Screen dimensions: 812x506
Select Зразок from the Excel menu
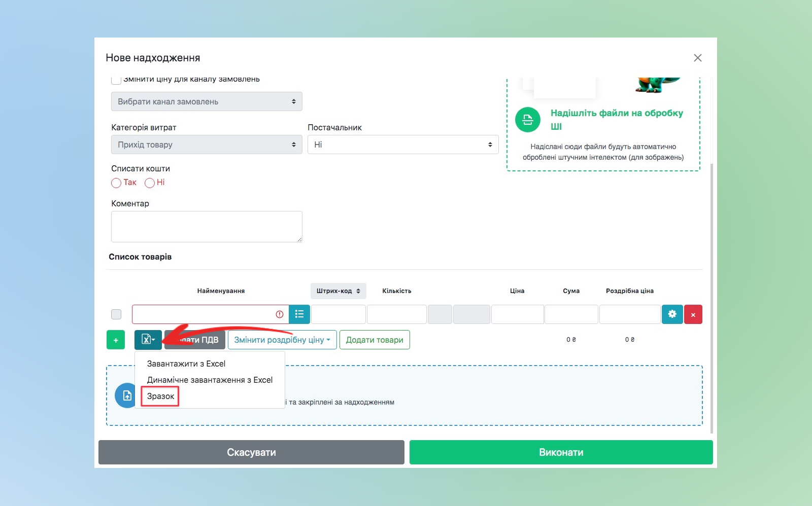click(x=160, y=396)
